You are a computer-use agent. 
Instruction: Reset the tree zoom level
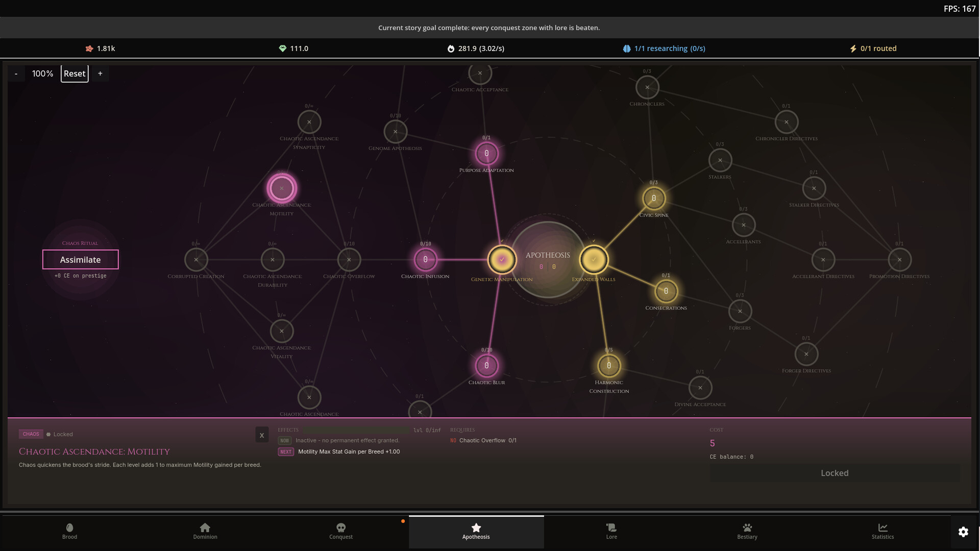click(75, 74)
